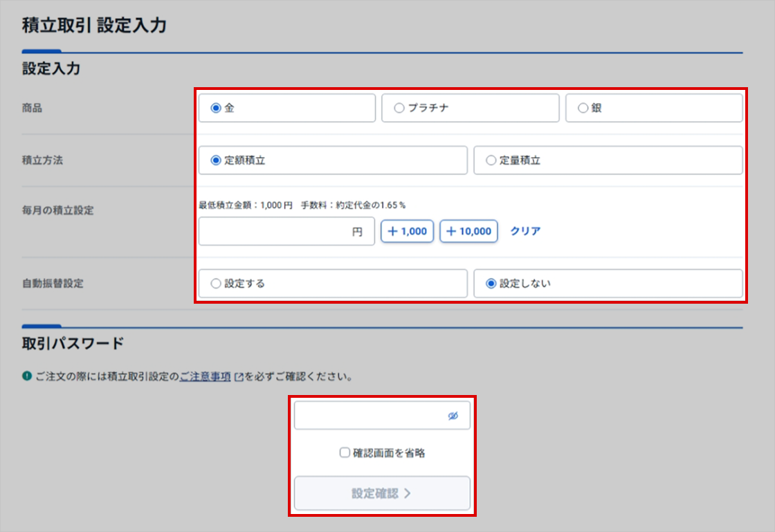Viewport: 775px width, 532px height.
Task: Click the 積立取引 設定入力 page heading
Action: (94, 26)
